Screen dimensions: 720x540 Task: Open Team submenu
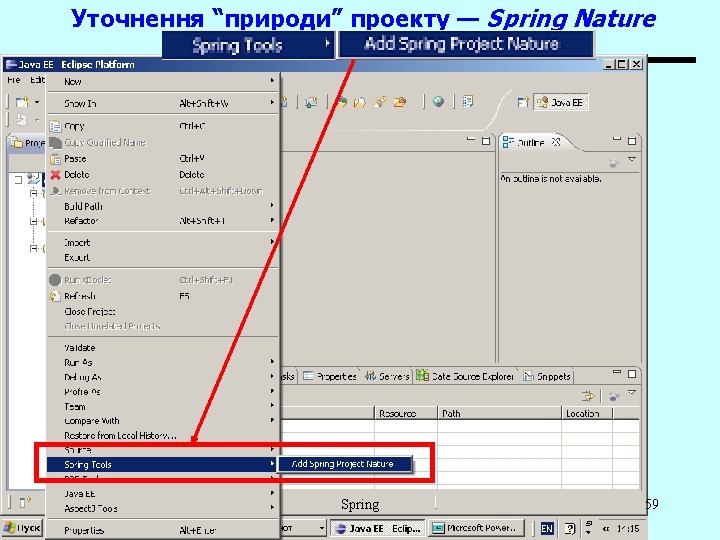point(163,407)
